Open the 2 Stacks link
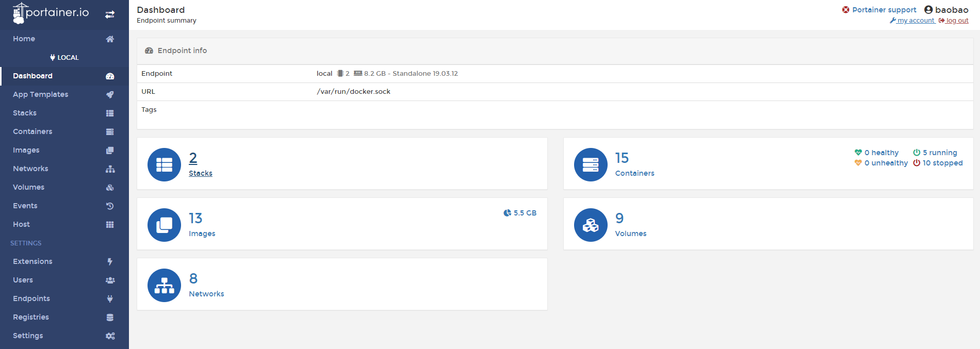 [x=201, y=164]
